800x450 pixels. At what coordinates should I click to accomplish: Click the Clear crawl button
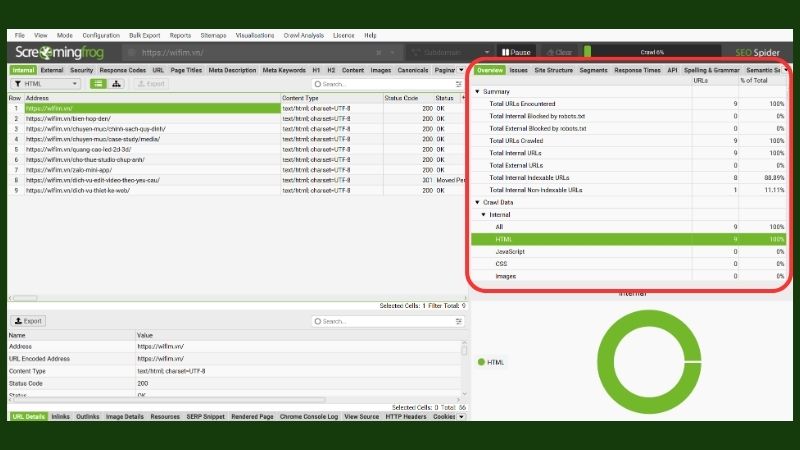pyautogui.click(x=559, y=52)
